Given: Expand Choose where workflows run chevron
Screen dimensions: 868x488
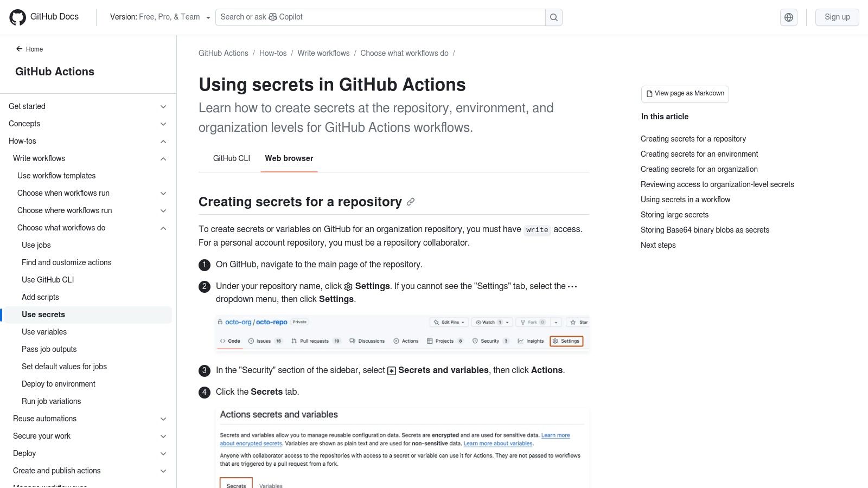Looking at the screenshot, I should (x=163, y=211).
